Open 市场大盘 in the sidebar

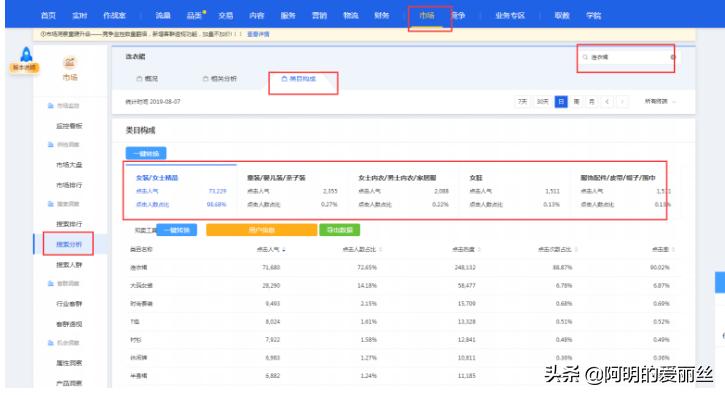pos(69,165)
